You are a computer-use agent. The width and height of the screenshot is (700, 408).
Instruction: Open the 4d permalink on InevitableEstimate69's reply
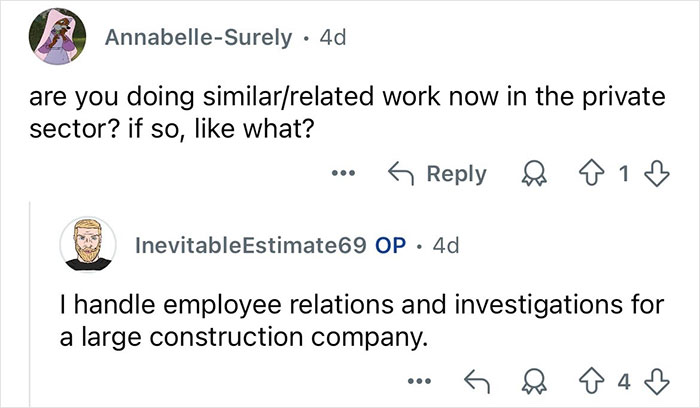click(x=440, y=246)
